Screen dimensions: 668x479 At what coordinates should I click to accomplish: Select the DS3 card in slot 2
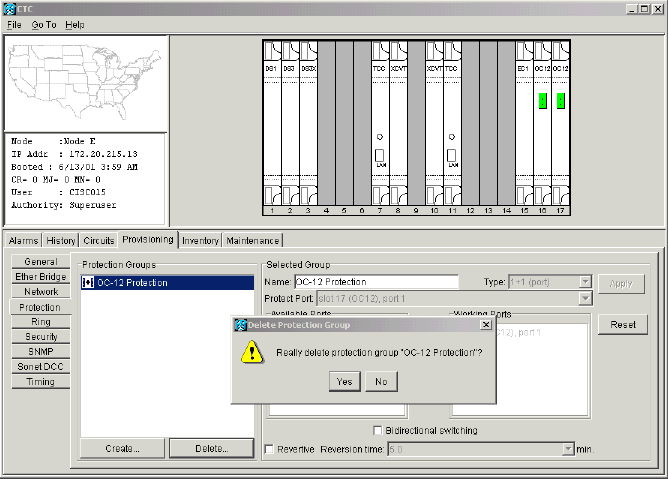(x=290, y=124)
